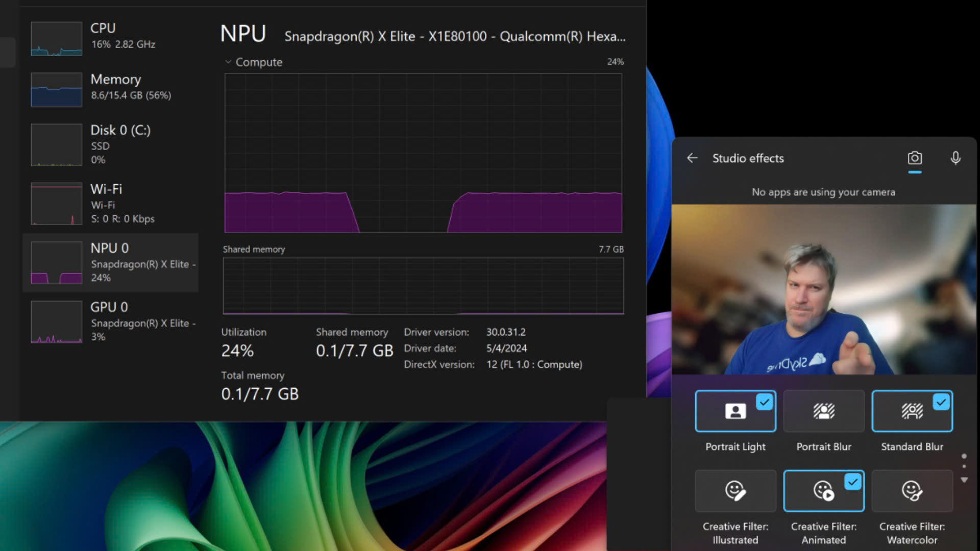The width and height of the screenshot is (980, 551).
Task: Click the camera preview image
Action: click(823, 289)
